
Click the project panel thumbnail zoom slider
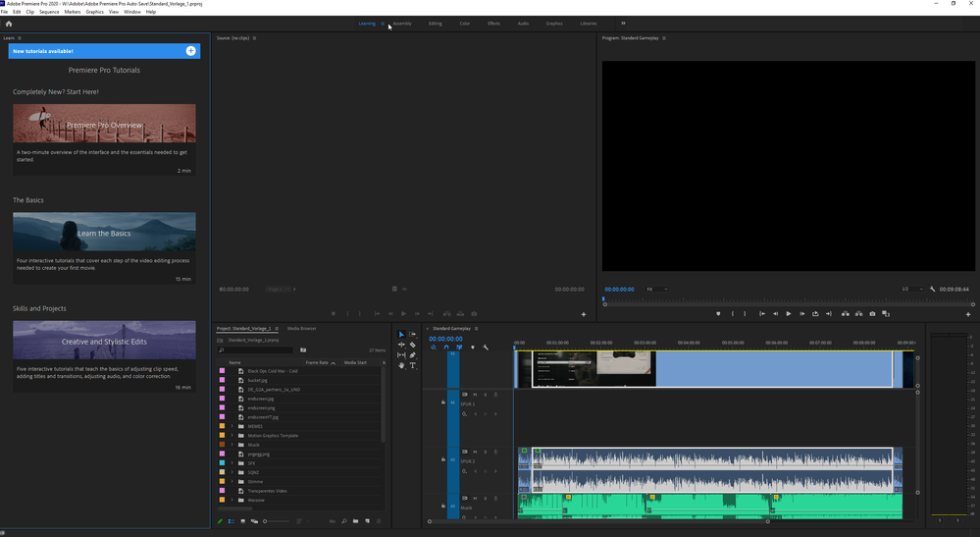click(266, 521)
